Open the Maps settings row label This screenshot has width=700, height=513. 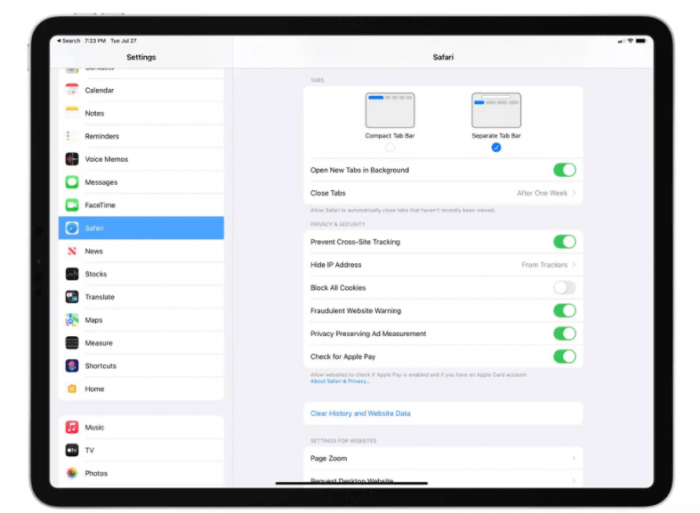point(94,320)
